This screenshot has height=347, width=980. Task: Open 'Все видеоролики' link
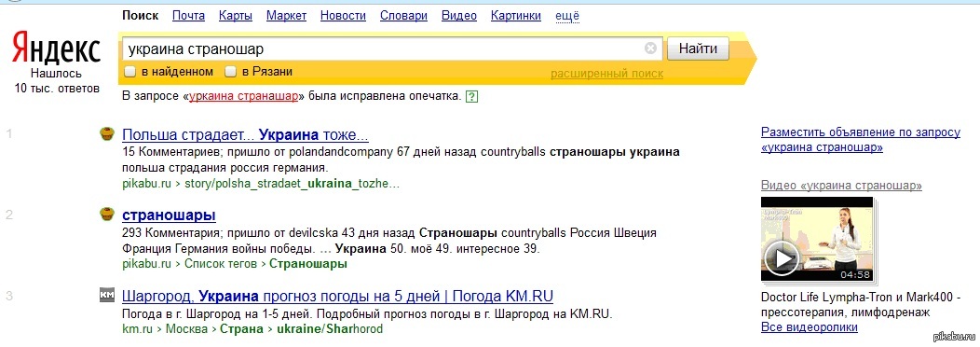click(x=810, y=327)
